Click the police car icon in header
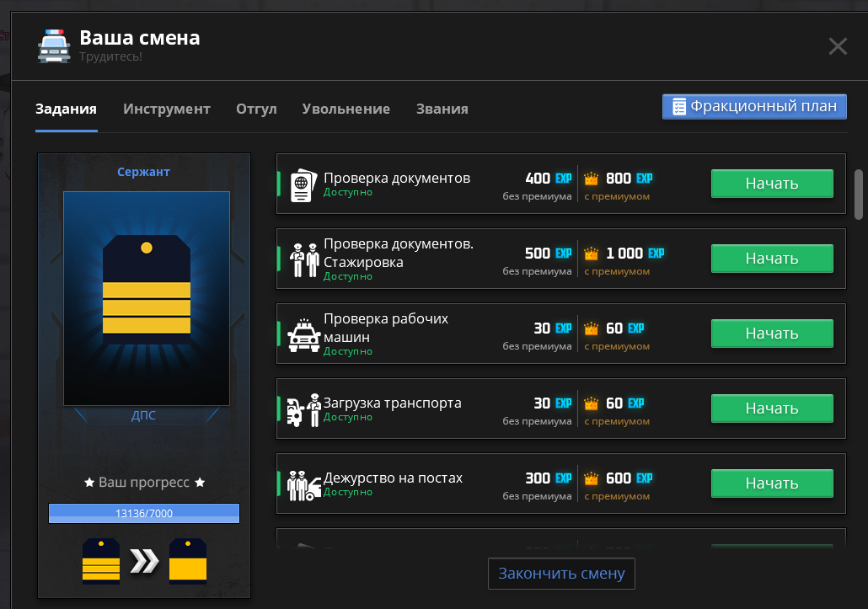The width and height of the screenshot is (868, 609). (x=54, y=45)
